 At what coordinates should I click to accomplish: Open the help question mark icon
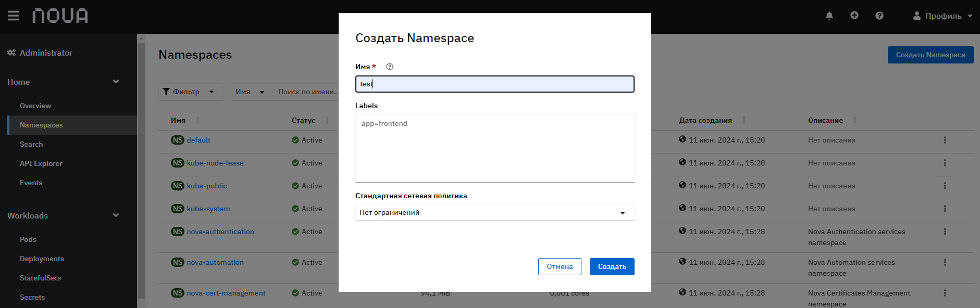(879, 16)
